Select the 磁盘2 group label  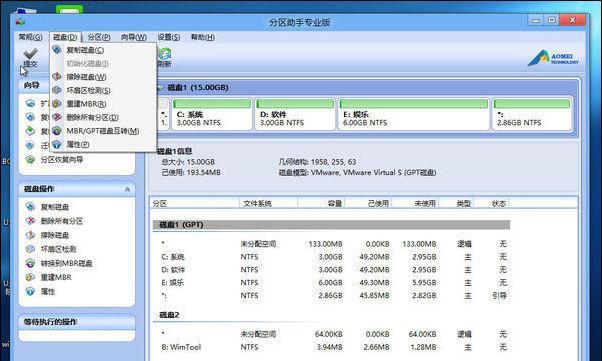(x=169, y=315)
